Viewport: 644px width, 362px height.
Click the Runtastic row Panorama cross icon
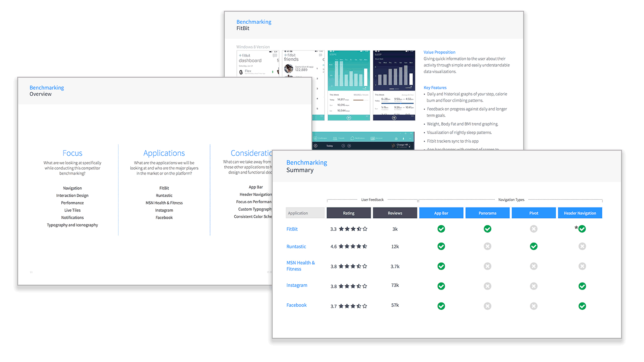click(x=487, y=246)
